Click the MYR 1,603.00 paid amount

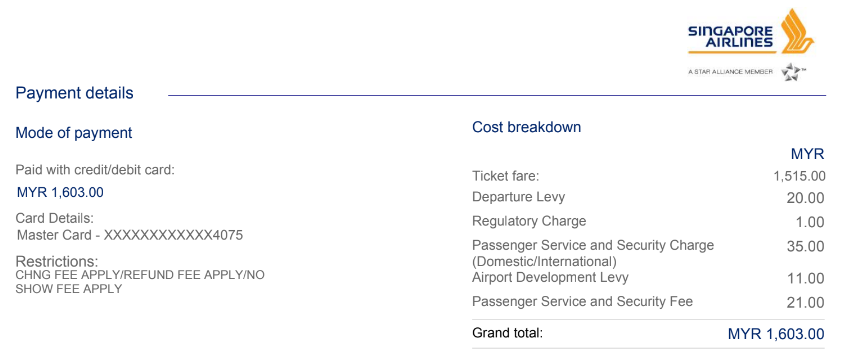[x=60, y=192]
